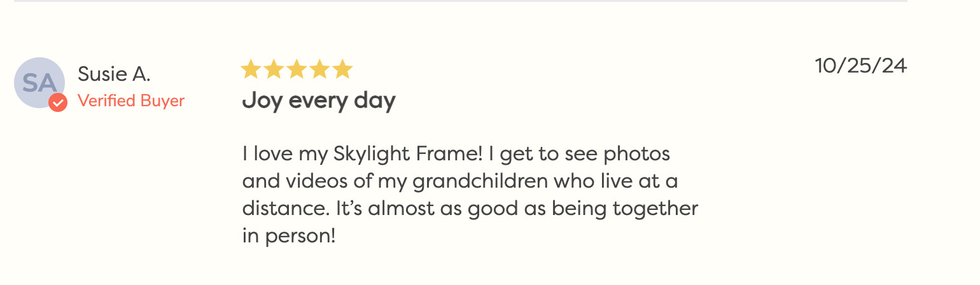Click the word grandchildren in the review

(x=480, y=181)
